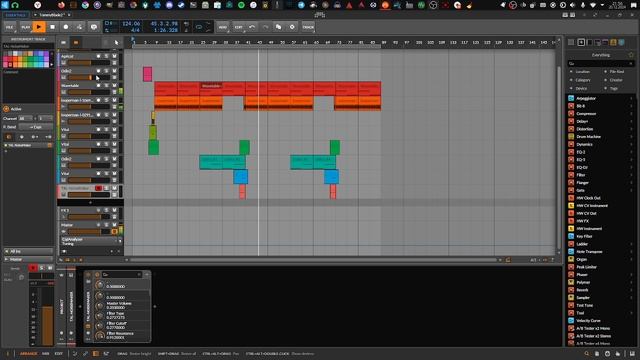Image resolution: width=640 pixels, height=360 pixels.
Task: Expand the Category filter in browser
Action: click(582, 80)
